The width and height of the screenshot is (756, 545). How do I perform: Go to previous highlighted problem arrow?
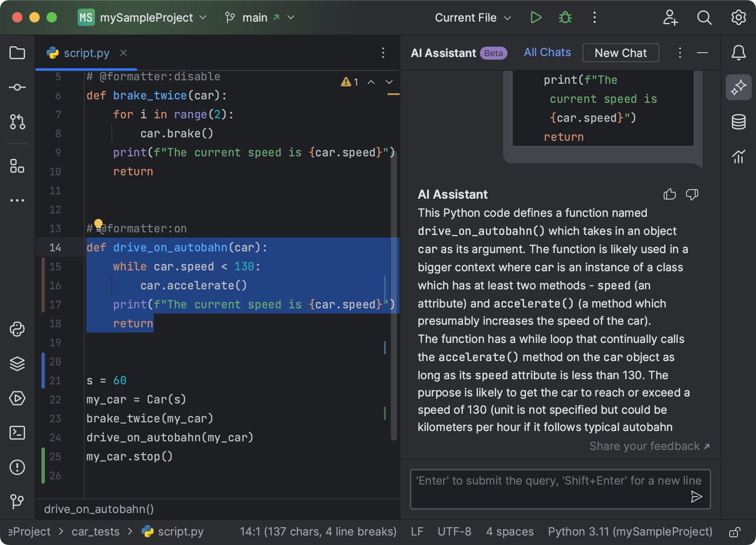371,82
